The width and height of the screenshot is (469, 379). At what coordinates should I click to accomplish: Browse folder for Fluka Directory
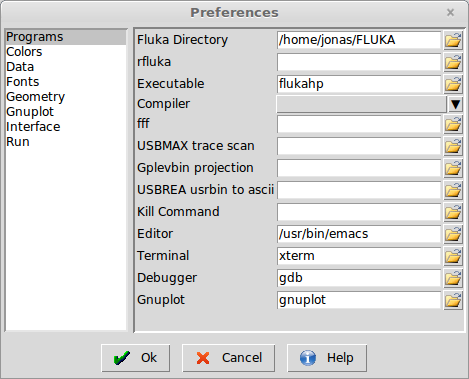[x=453, y=40]
